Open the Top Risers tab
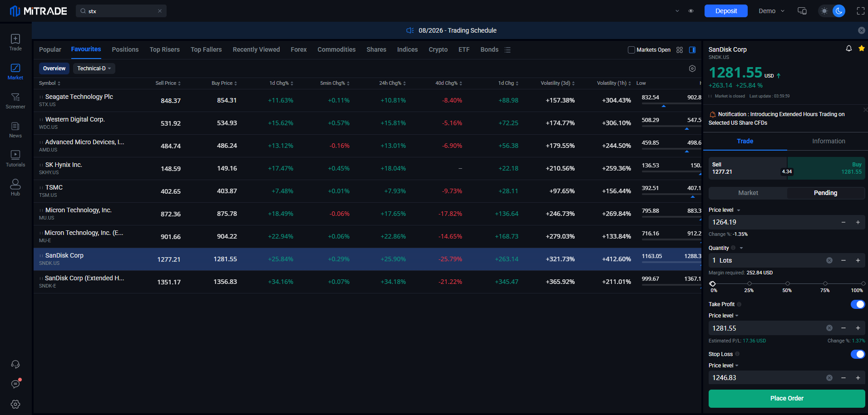868x415 pixels. click(165, 49)
